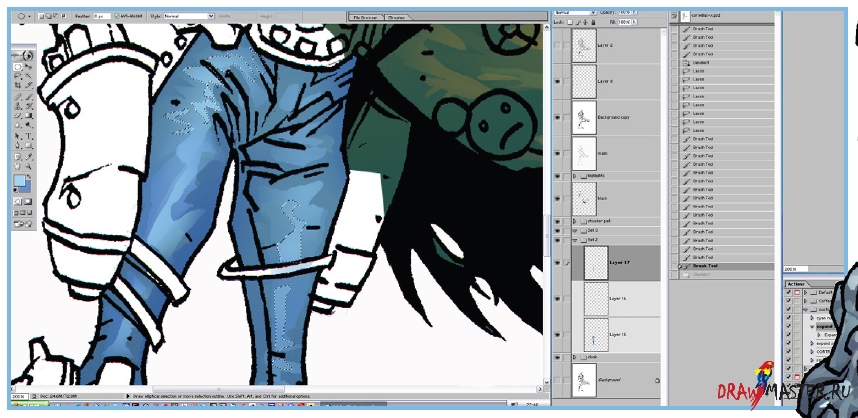Collapse the Set 3 layer group

[575, 230]
